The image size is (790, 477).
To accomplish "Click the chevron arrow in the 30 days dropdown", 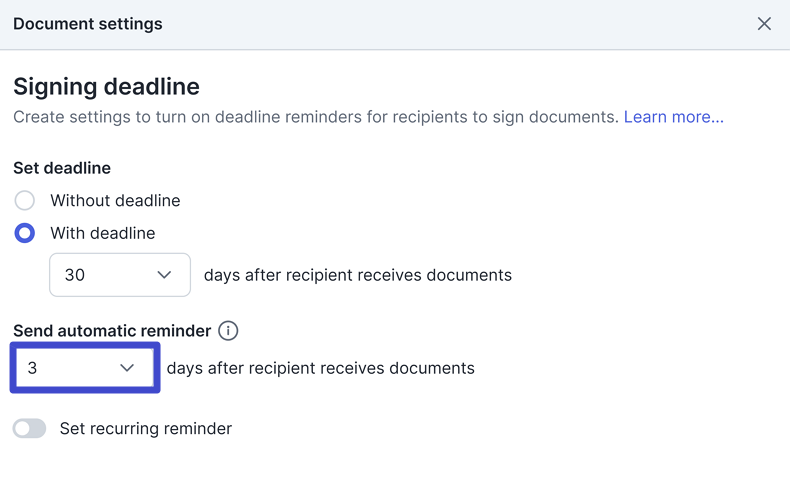I will (165, 275).
